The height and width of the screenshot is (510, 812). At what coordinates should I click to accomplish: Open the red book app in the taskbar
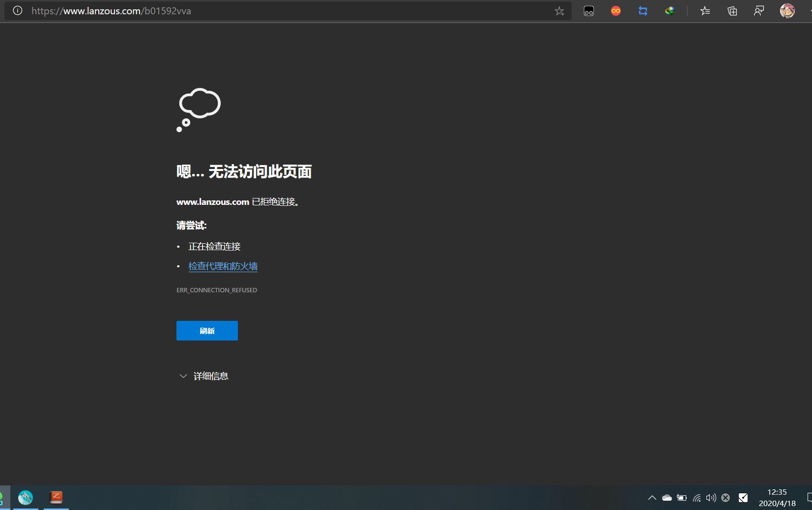[x=57, y=498]
